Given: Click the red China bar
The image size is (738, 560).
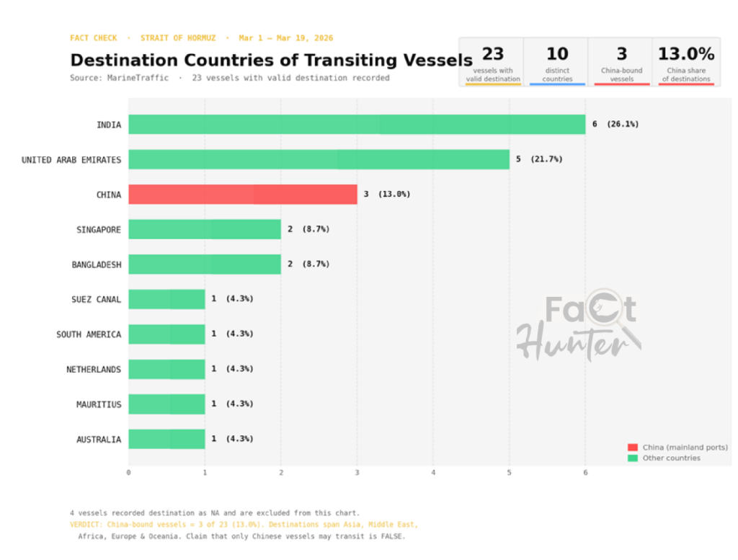Looking at the screenshot, I should pyautogui.click(x=243, y=194).
